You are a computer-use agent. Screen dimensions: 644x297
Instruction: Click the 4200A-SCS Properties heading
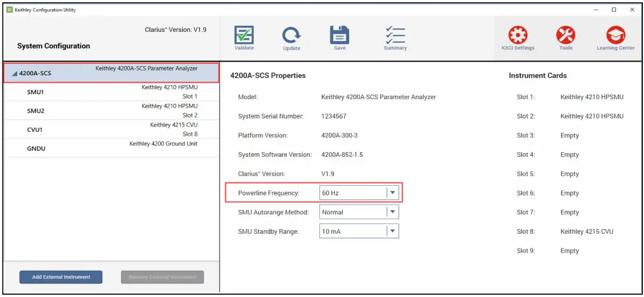[x=268, y=75]
